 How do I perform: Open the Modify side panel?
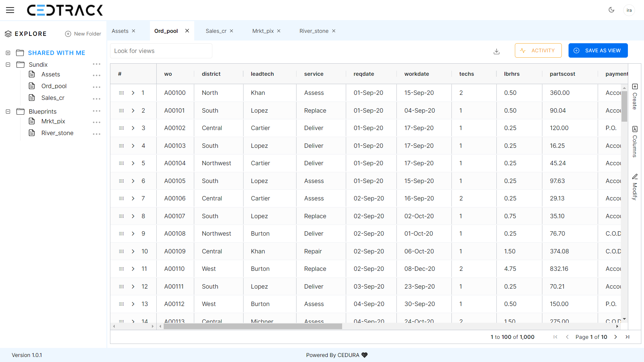(635, 187)
